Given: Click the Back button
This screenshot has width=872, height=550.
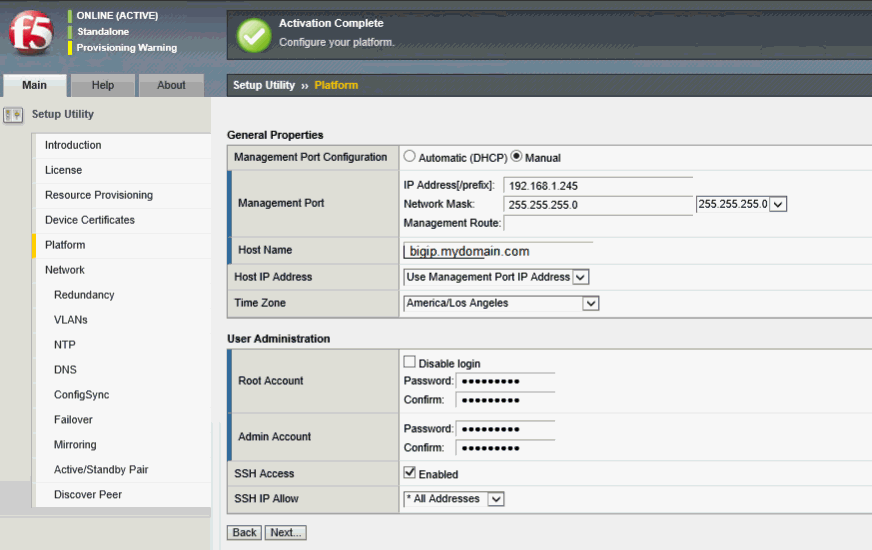Looking at the screenshot, I should (245, 533).
